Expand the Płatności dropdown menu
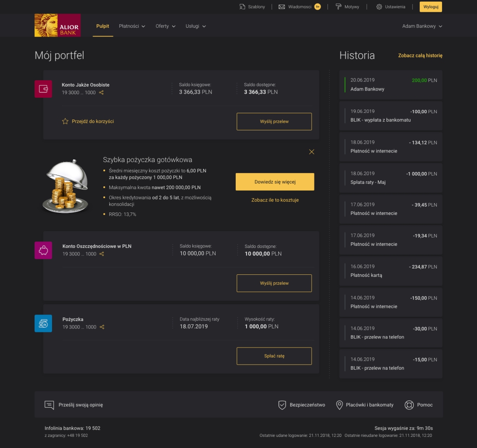This screenshot has width=477, height=448. coord(132,26)
